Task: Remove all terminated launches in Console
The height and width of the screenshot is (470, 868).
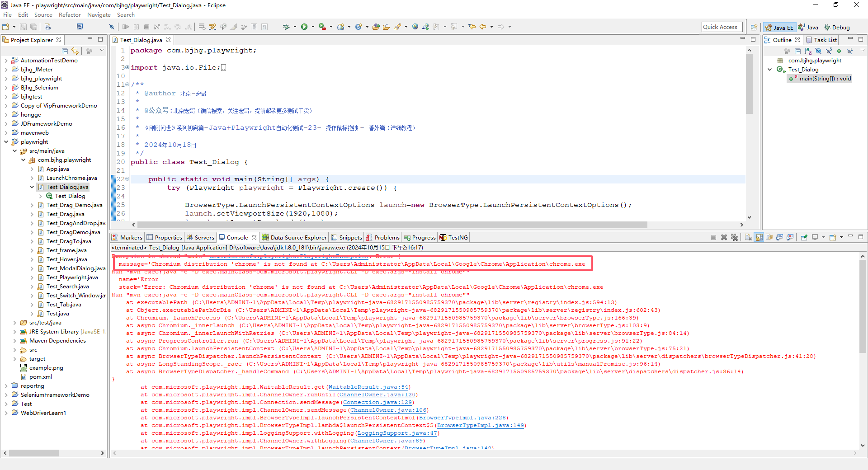Action: [734, 238]
